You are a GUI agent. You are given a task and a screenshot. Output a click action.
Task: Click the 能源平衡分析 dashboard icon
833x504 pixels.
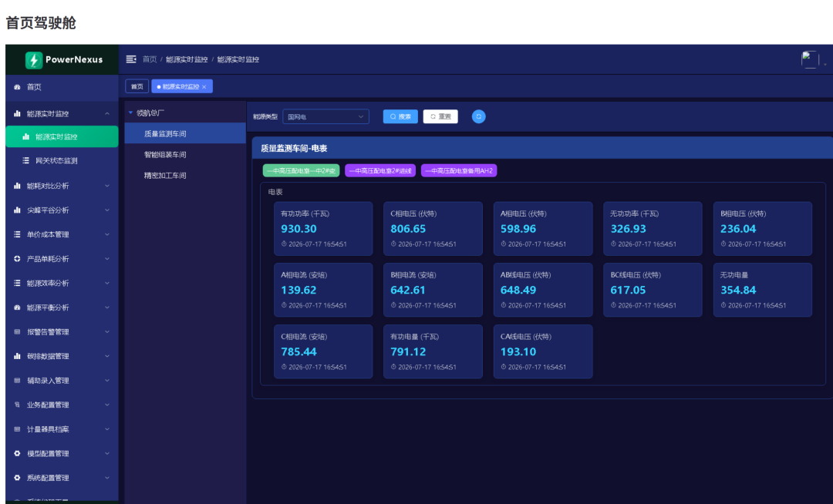click(17, 307)
